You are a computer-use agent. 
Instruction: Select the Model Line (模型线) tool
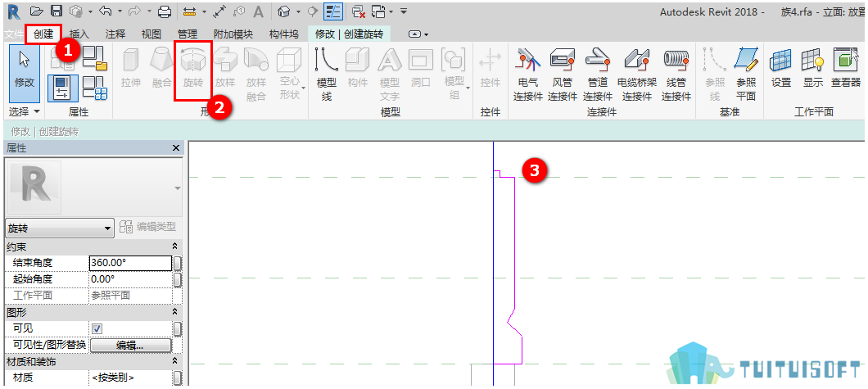(327, 75)
